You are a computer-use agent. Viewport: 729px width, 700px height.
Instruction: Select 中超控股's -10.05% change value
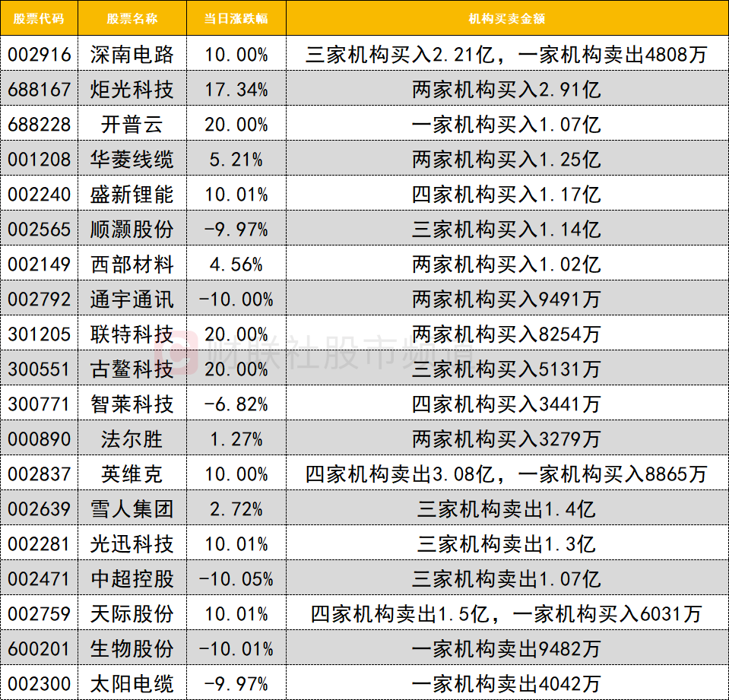point(236,579)
